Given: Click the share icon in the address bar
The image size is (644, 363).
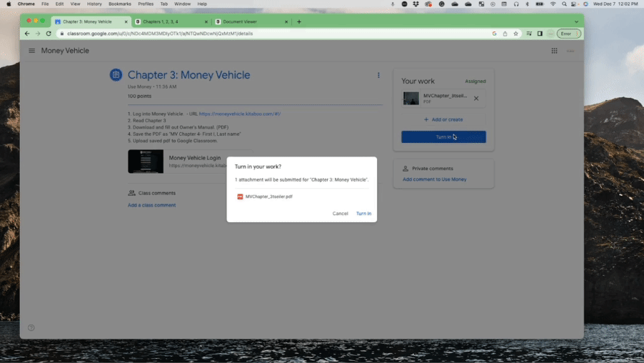Looking at the screenshot, I should (505, 34).
